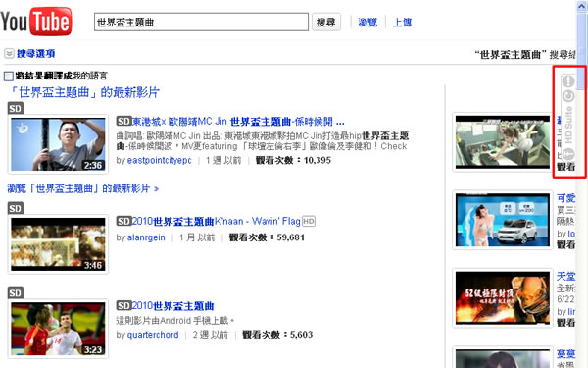
Task: Click the SD tag before the 東港城 title
Action: (x=123, y=122)
